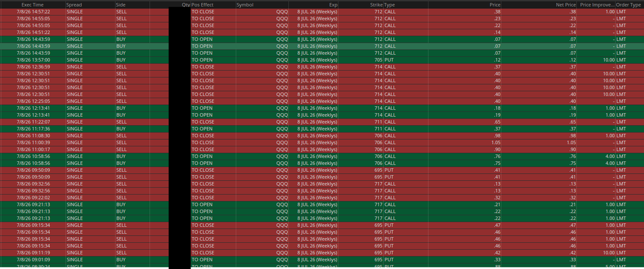This screenshot has height=269, width=644.
Task: Click the SELL cell in the 14:57:22 row
Action: (x=121, y=11)
